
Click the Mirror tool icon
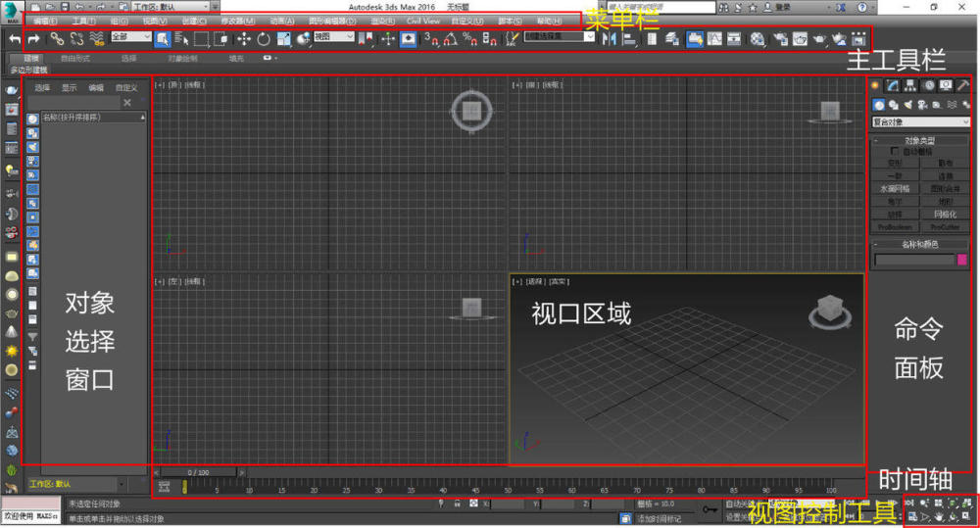coord(610,39)
